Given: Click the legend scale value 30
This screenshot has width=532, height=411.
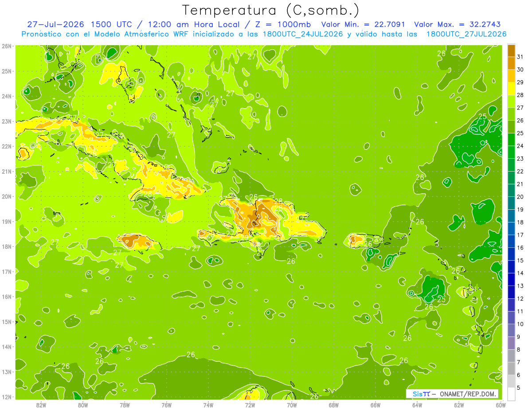Looking at the screenshot, I should tap(520, 70).
